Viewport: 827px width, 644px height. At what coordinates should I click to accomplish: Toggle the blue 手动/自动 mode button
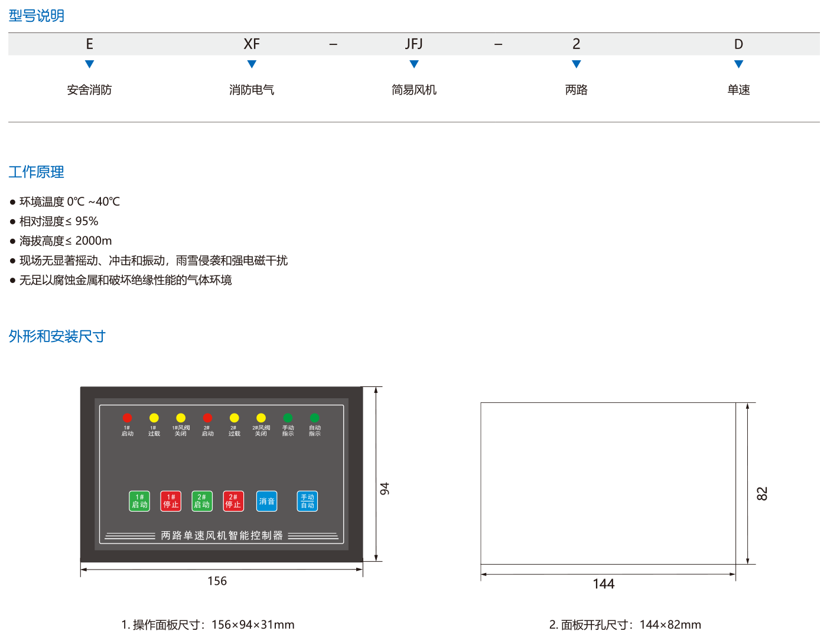[307, 501]
